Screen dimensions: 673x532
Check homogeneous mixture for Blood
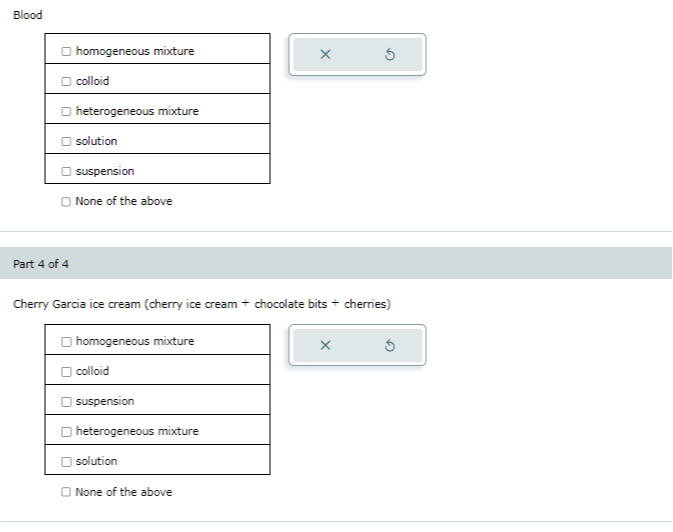tap(66, 51)
